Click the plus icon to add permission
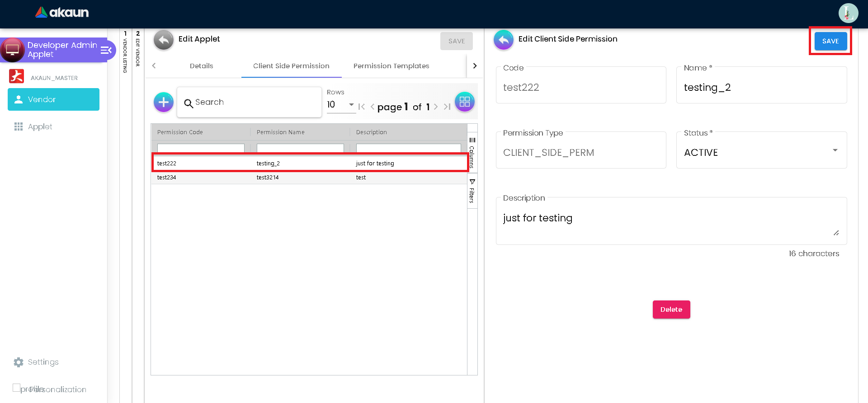 point(163,102)
